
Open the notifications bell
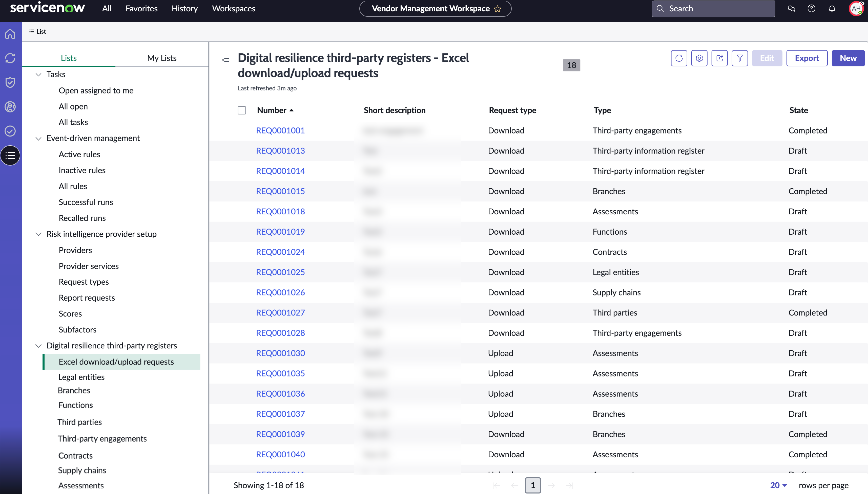pos(832,9)
